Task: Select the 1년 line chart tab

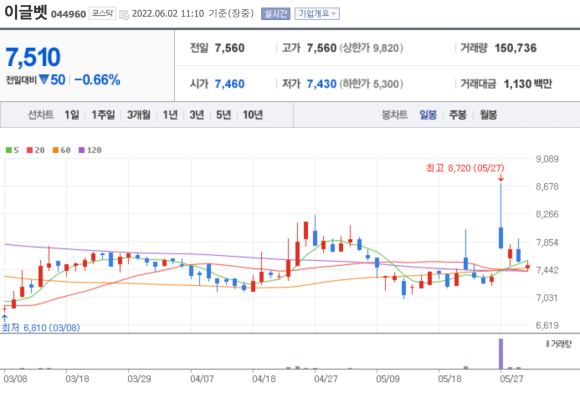Action: [170, 115]
